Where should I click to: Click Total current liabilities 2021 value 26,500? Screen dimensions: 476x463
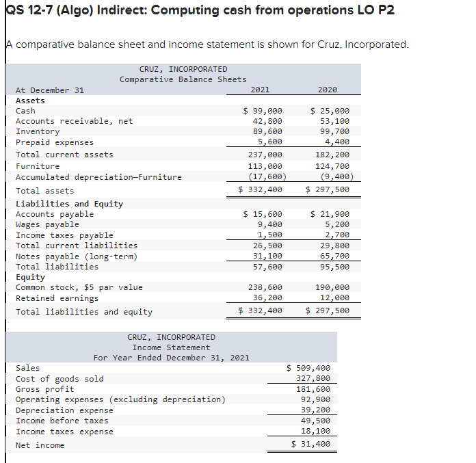coord(267,246)
